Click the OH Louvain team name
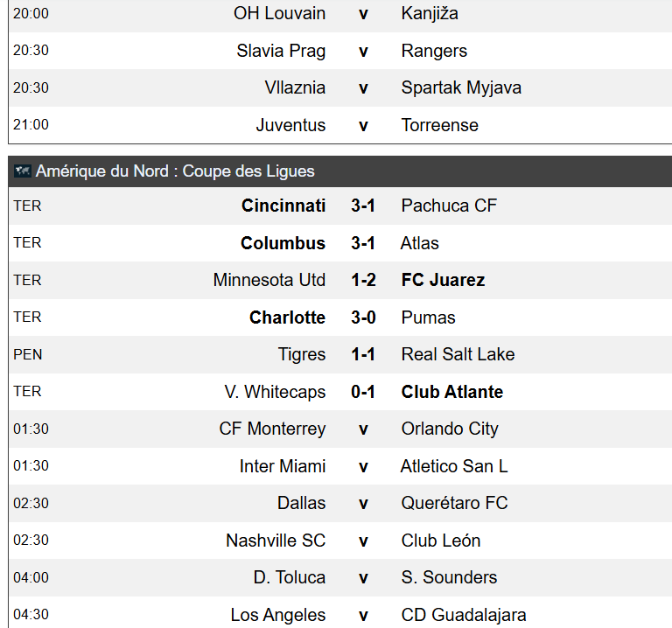Viewport: 672px width, 628px height. pyautogui.click(x=279, y=13)
